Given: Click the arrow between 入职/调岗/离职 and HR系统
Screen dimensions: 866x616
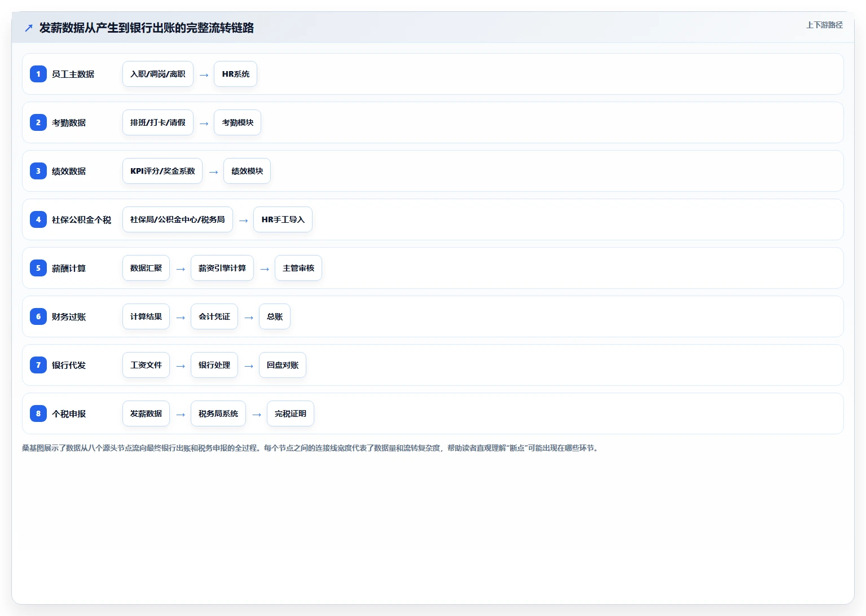Looking at the screenshot, I should (x=204, y=75).
